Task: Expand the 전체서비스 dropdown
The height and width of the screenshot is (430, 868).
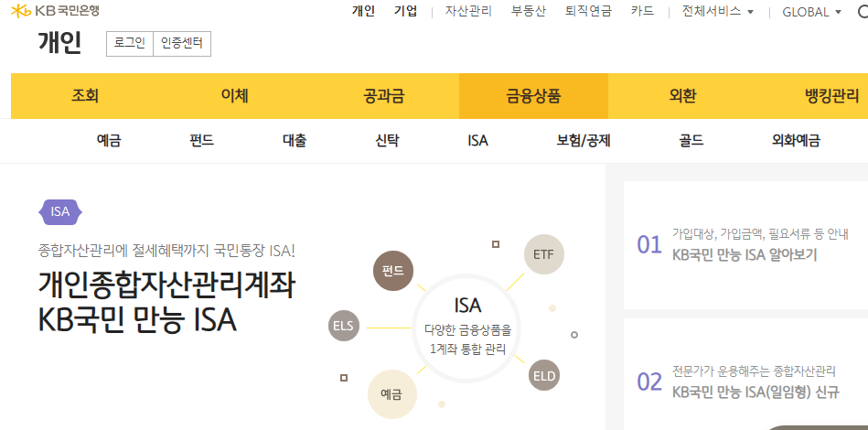Action: coord(718,12)
